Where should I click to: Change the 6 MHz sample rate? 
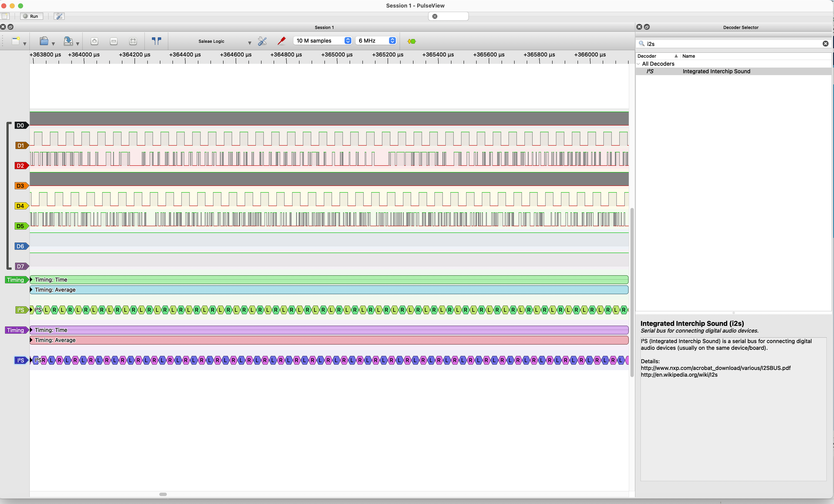click(x=393, y=40)
